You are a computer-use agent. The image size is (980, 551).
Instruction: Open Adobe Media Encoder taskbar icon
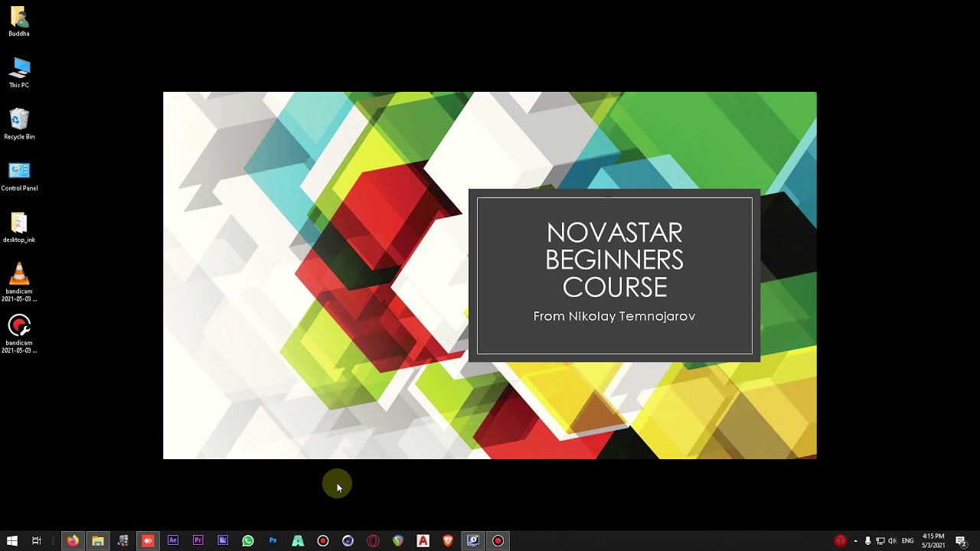223,540
